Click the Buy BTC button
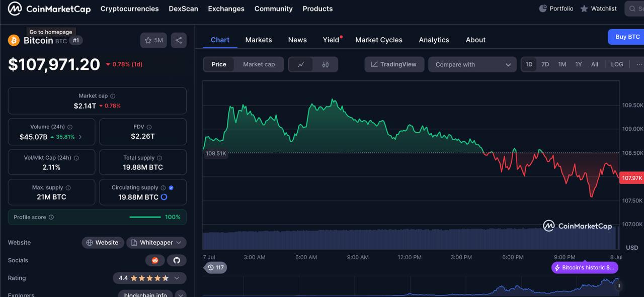 (627, 37)
